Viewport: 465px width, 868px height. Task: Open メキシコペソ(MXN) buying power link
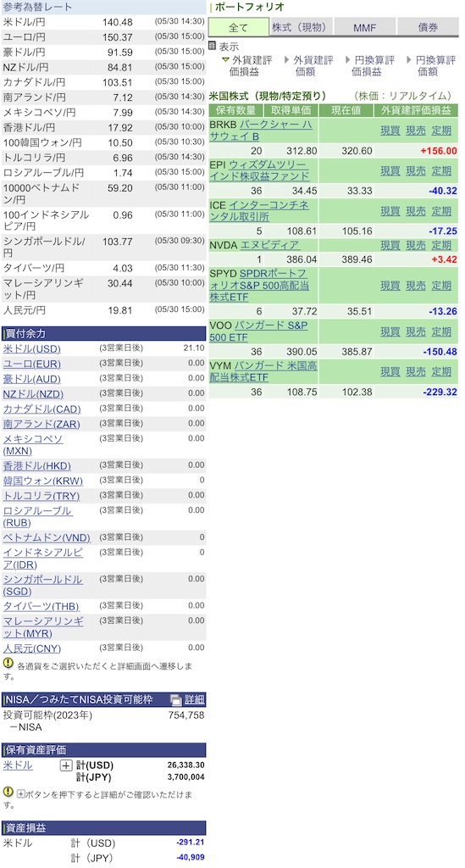point(33,444)
